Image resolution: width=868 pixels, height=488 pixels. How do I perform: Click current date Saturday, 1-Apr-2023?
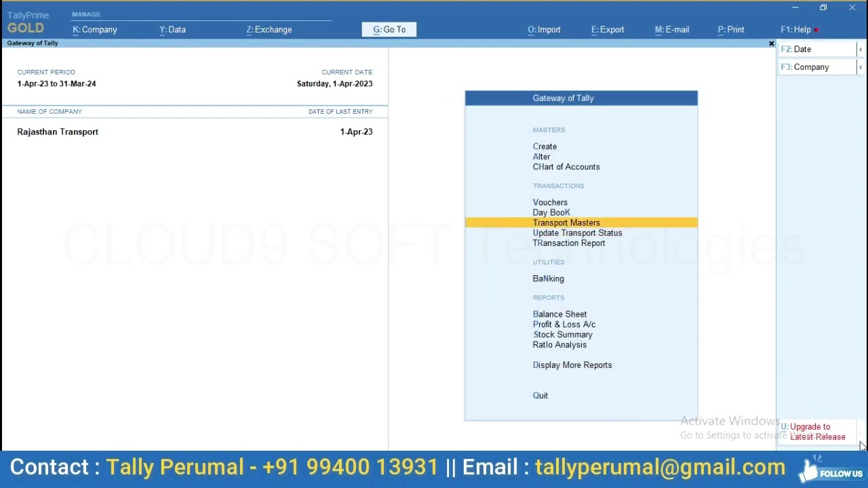tap(334, 84)
